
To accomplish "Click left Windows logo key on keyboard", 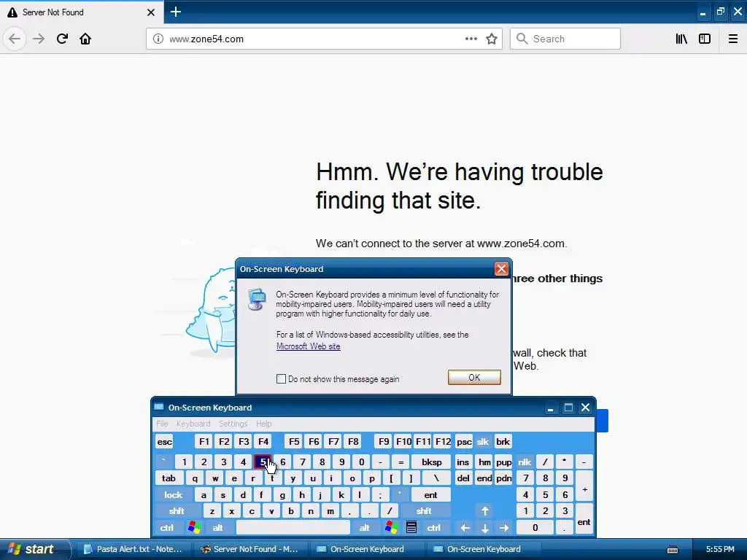I will click(194, 527).
